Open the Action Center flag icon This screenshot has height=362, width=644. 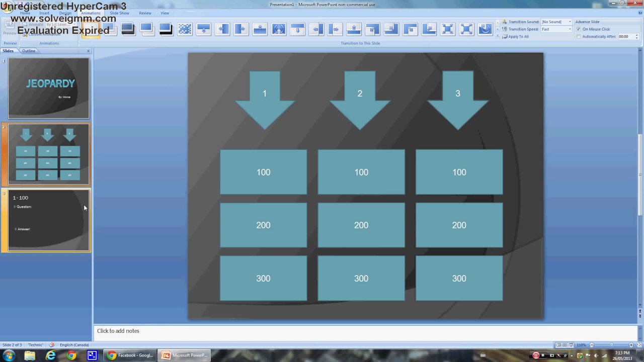[587, 355]
